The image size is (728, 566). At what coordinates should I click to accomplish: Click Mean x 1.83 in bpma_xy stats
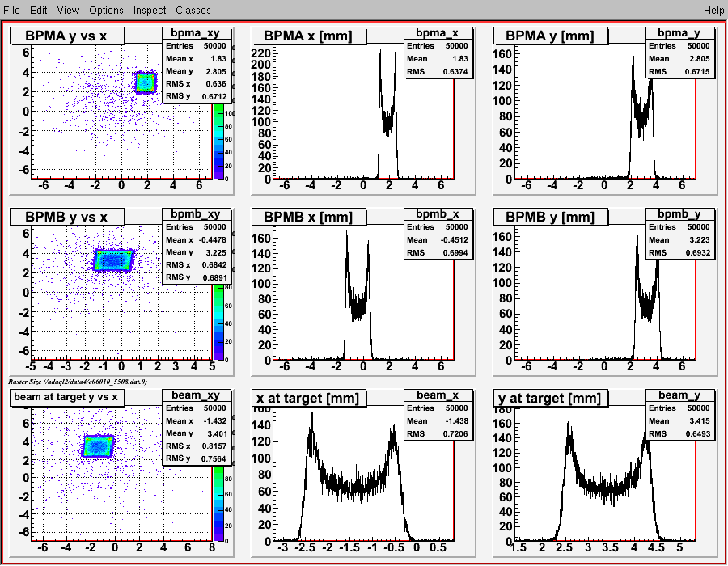[196, 59]
